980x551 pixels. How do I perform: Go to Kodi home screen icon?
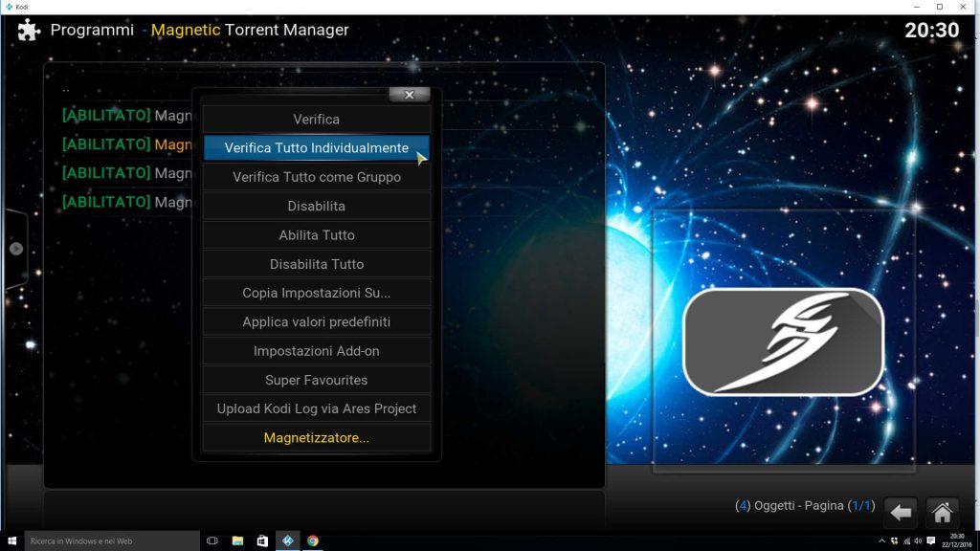point(942,513)
